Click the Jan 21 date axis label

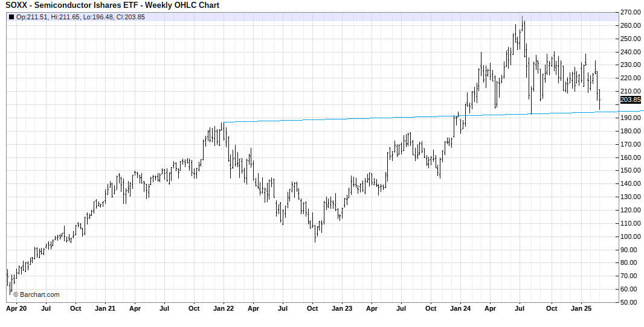pos(105,308)
